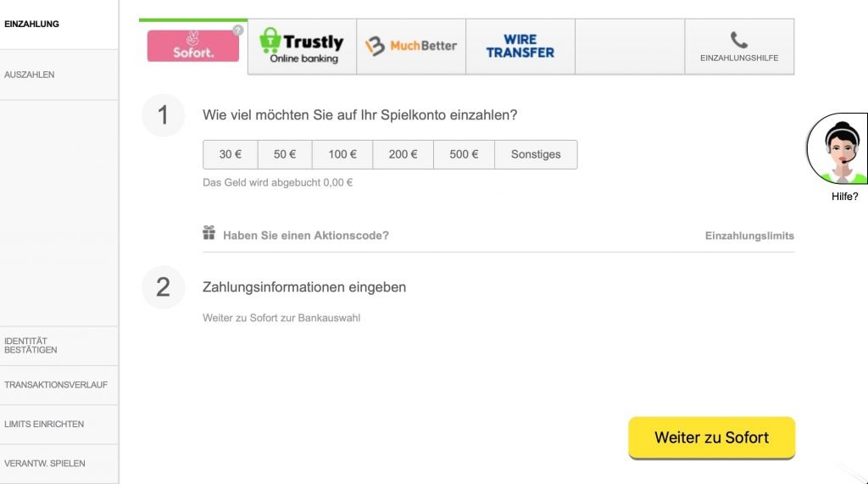Viewport: 868px width, 484px height.
Task: Open Einzahlungshilfe phone help
Action: pos(739,47)
